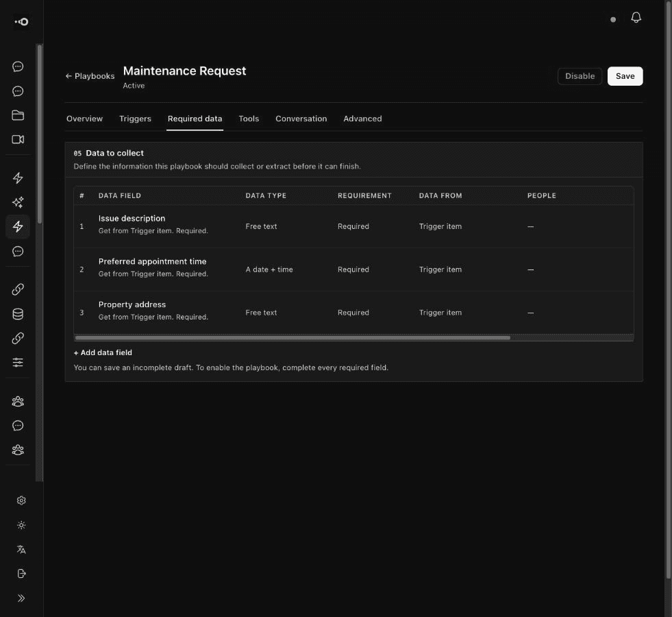Select the Required data tab
Viewport: 672px width, 617px height.
tap(195, 119)
